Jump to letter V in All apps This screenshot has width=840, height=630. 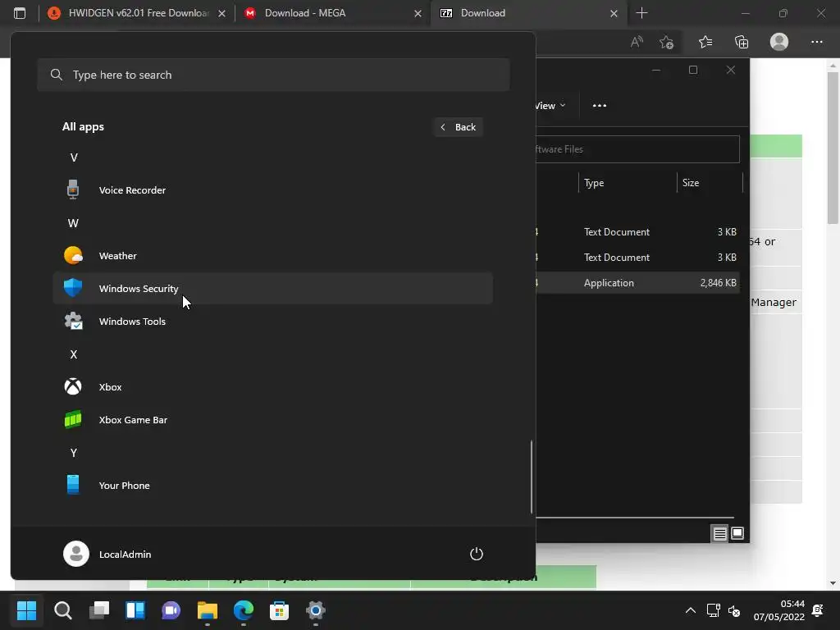click(74, 157)
